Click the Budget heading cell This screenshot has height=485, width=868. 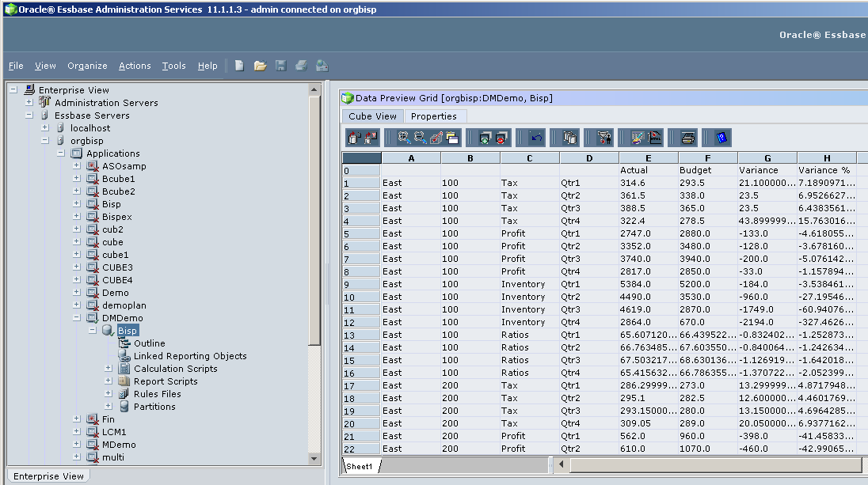point(707,170)
